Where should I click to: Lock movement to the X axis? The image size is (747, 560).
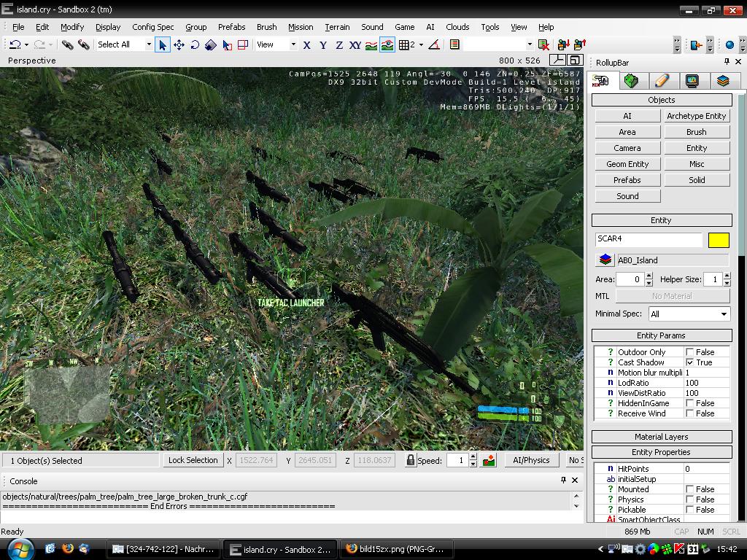tap(307, 44)
